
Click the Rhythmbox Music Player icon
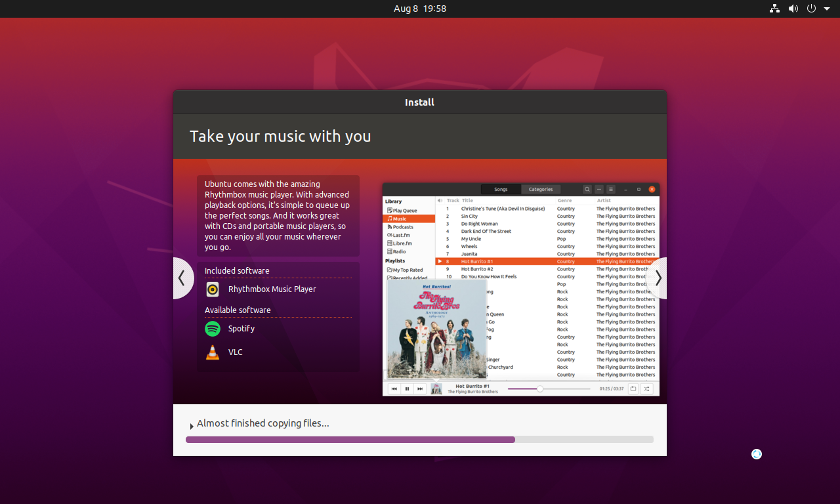(x=213, y=289)
